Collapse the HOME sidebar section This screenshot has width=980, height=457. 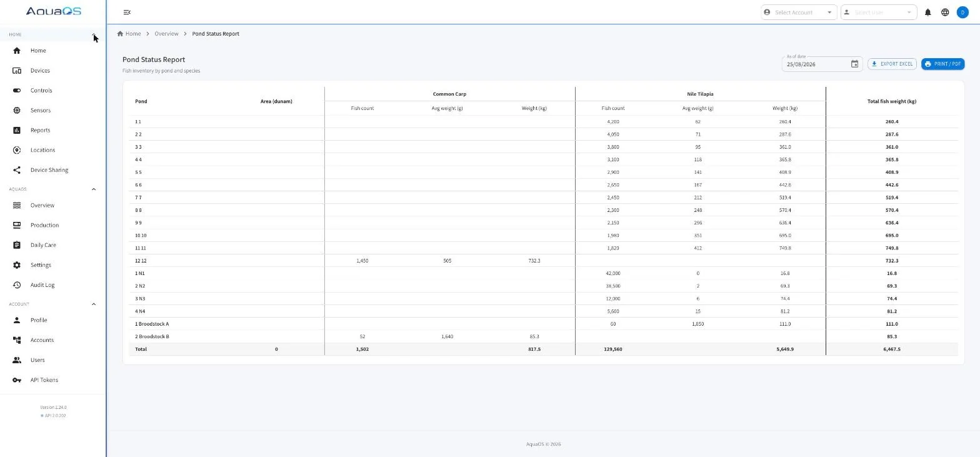coord(94,34)
